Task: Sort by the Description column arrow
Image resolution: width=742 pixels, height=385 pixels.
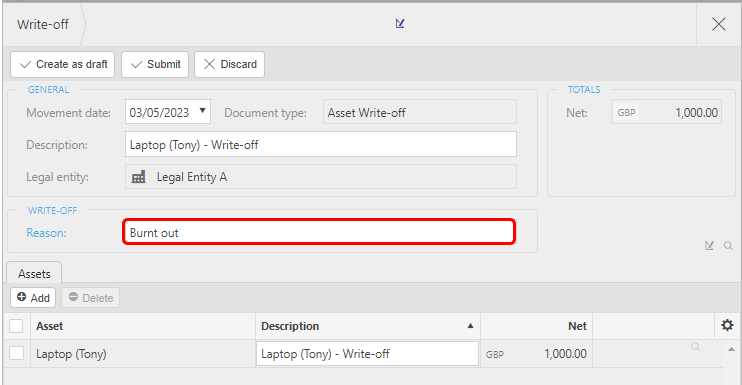Action: pos(470,326)
